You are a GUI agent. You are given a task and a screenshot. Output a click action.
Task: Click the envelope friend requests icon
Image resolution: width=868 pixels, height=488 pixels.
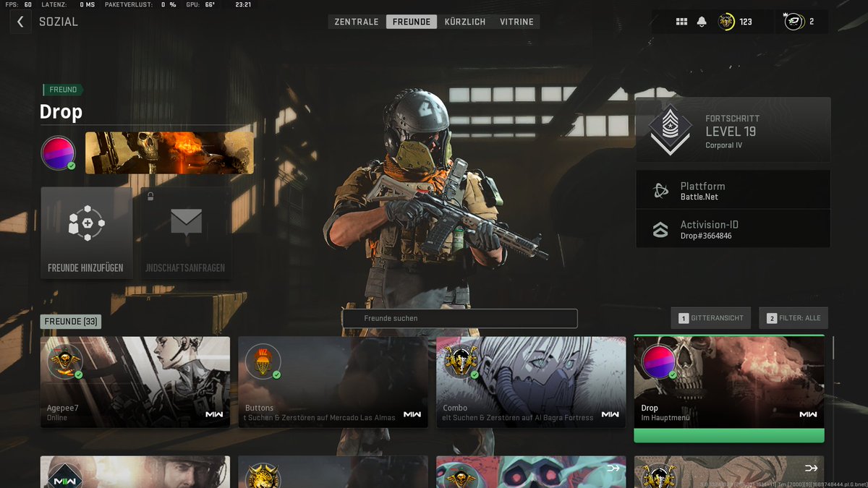click(186, 223)
